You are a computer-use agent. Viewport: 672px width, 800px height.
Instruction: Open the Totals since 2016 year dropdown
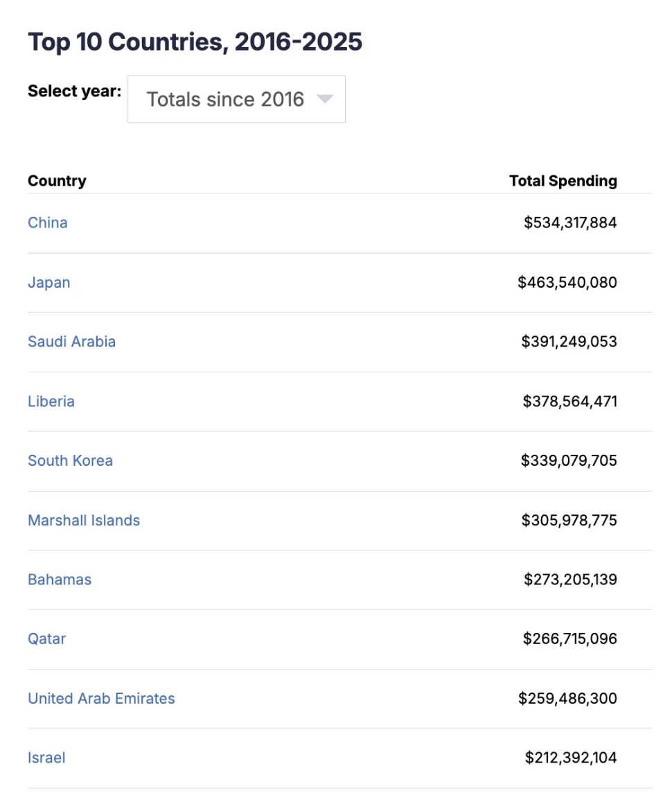(x=236, y=99)
